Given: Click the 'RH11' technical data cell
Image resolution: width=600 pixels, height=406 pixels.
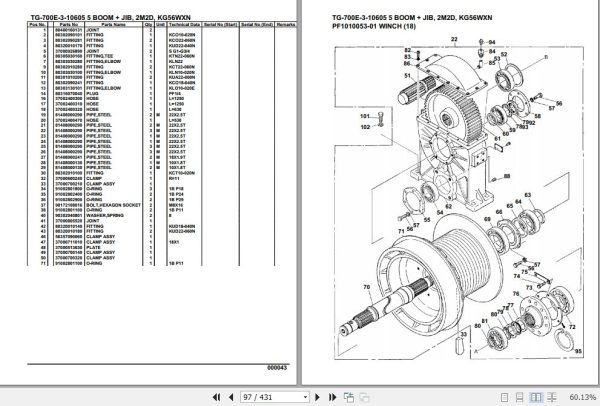Looking at the screenshot, I should point(174,178).
